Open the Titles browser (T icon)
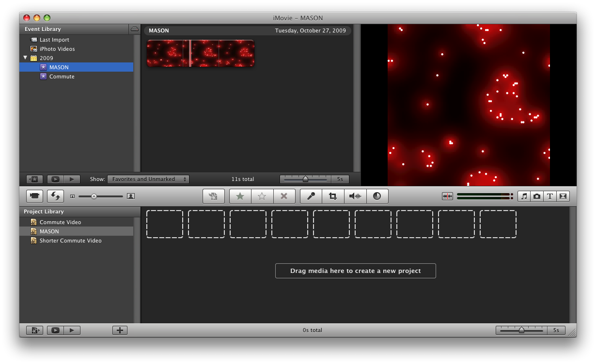 [x=550, y=196]
